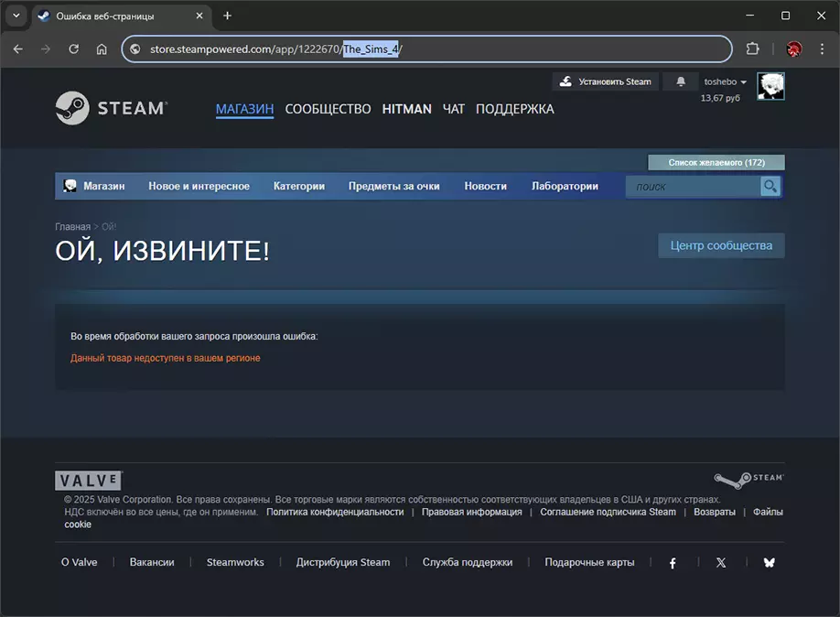This screenshot has width=840, height=617.
Task: Click into the store поиск field
Action: tap(694, 187)
